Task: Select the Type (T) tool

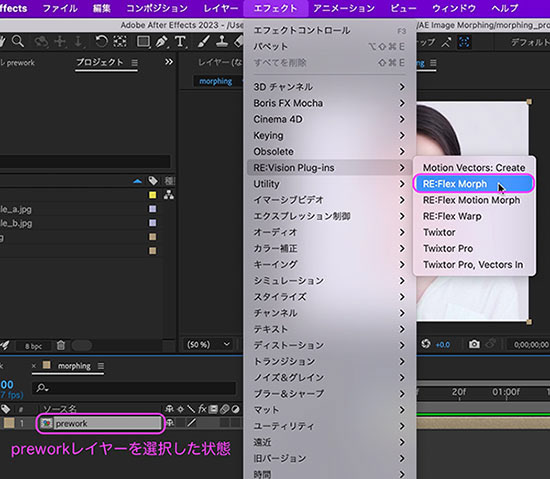Action: pyautogui.click(x=180, y=42)
